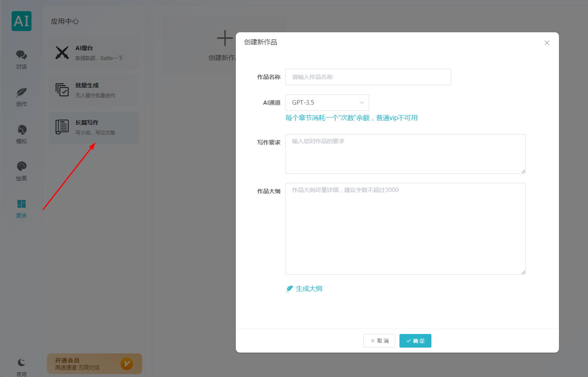Image resolution: width=588 pixels, height=377 pixels.
Task: Click into the 作品大纲 outline text area
Action: click(x=406, y=229)
